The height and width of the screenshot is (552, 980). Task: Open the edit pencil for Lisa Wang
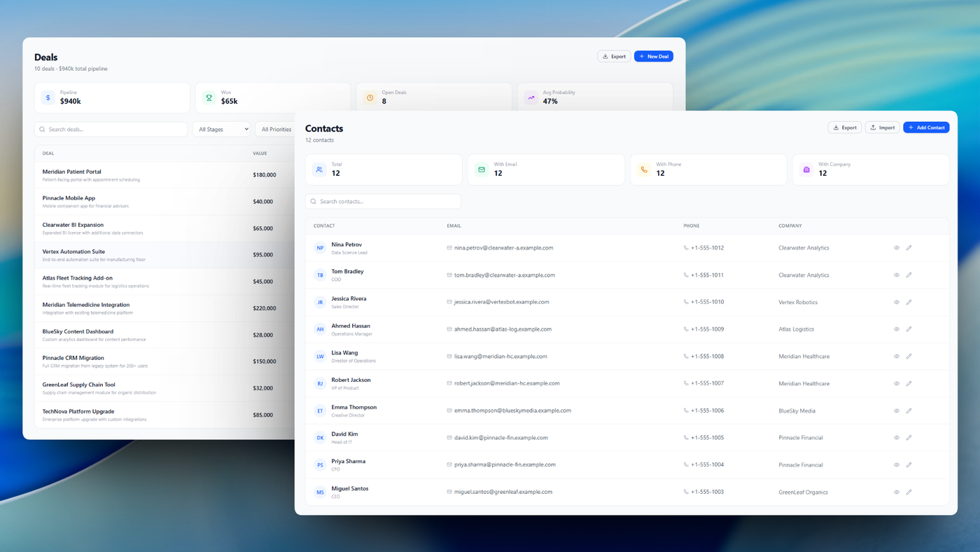tap(909, 356)
